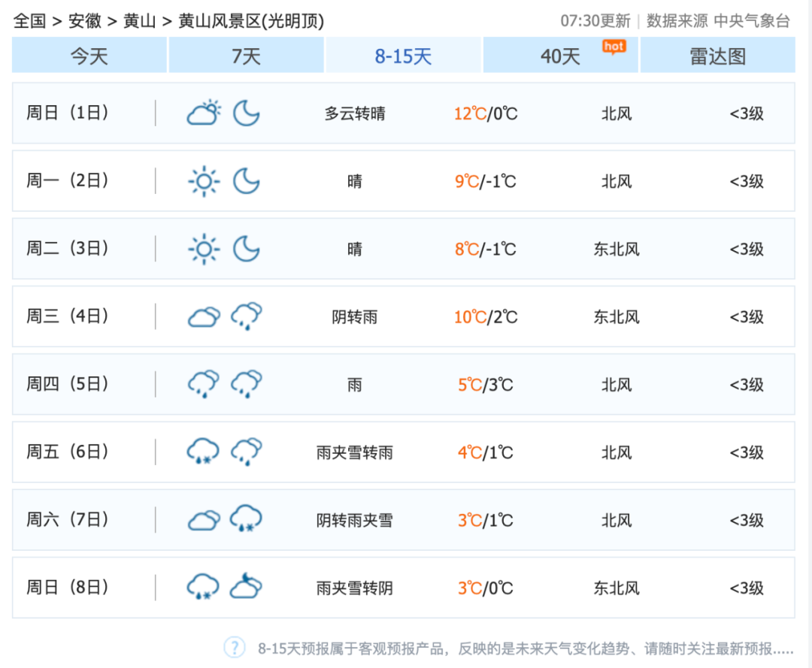Click the 黄山 breadcrumb link
The image size is (812, 668).
(140, 21)
